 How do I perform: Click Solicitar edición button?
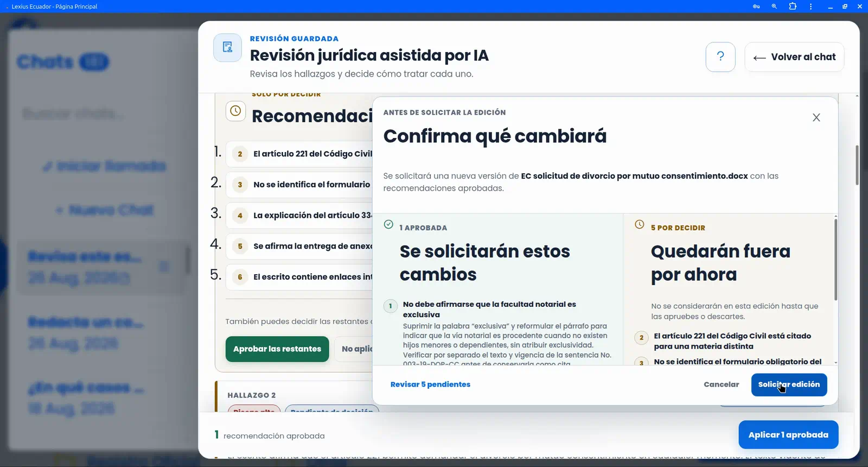tap(789, 384)
